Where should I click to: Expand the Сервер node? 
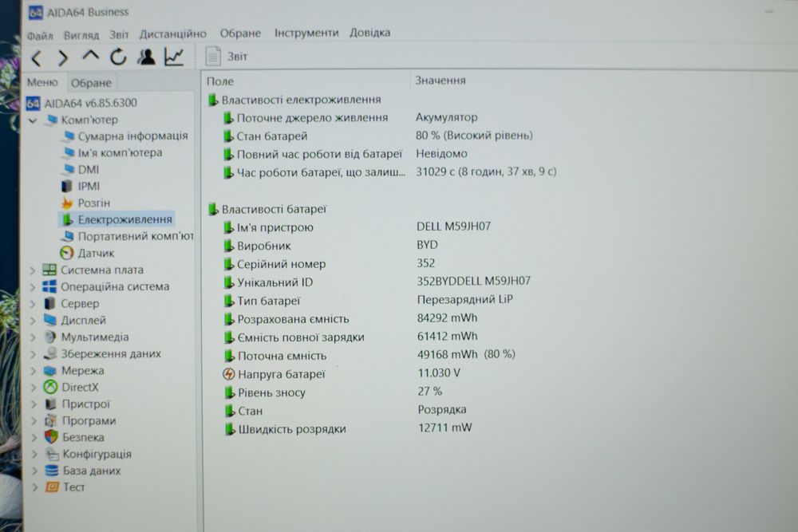tap(33, 304)
